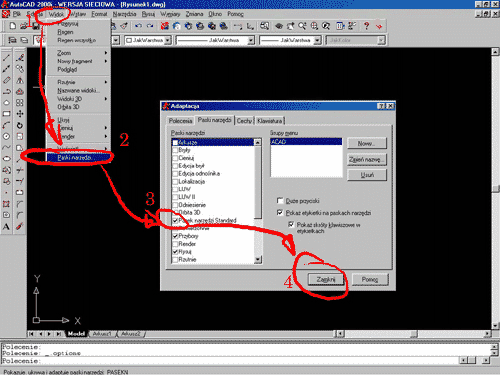The width and height of the screenshot is (500, 375).
Task: Click the Nowy... button
Action: pos(367,143)
